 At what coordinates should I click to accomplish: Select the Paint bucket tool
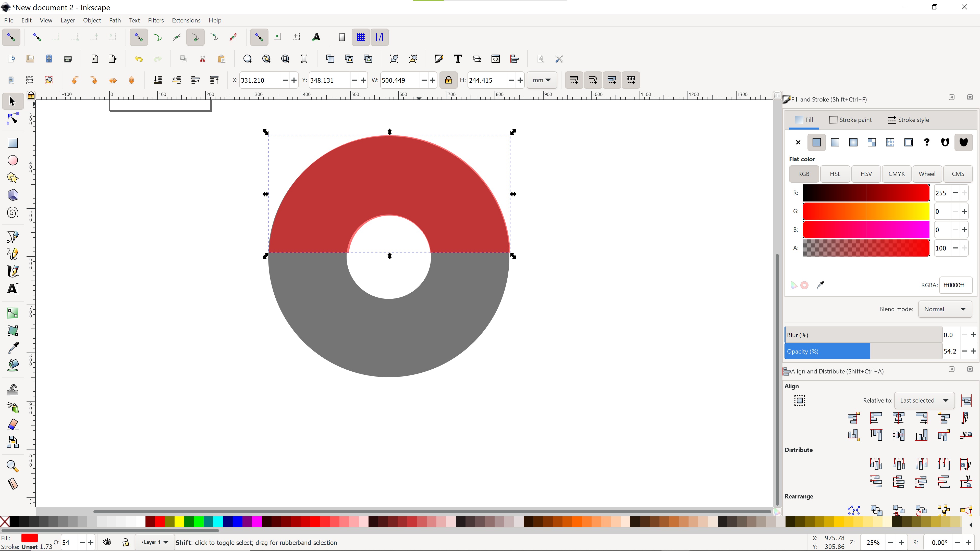13,365
